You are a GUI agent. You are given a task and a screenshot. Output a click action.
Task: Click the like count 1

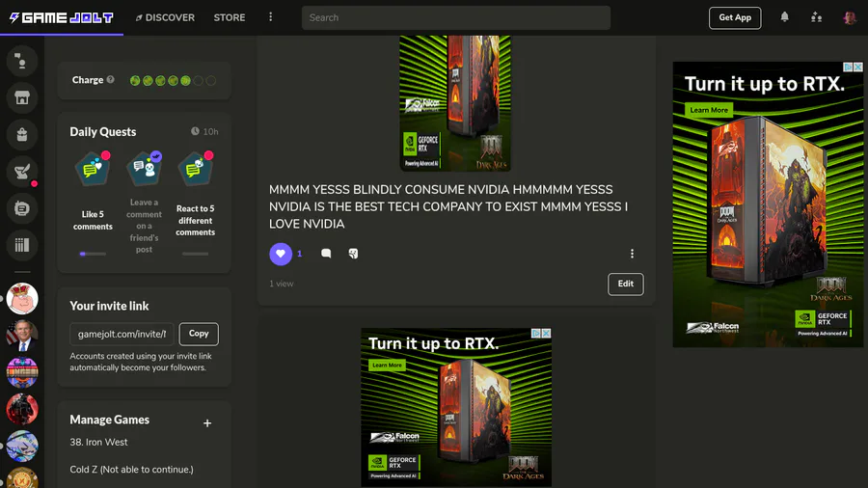(x=300, y=254)
